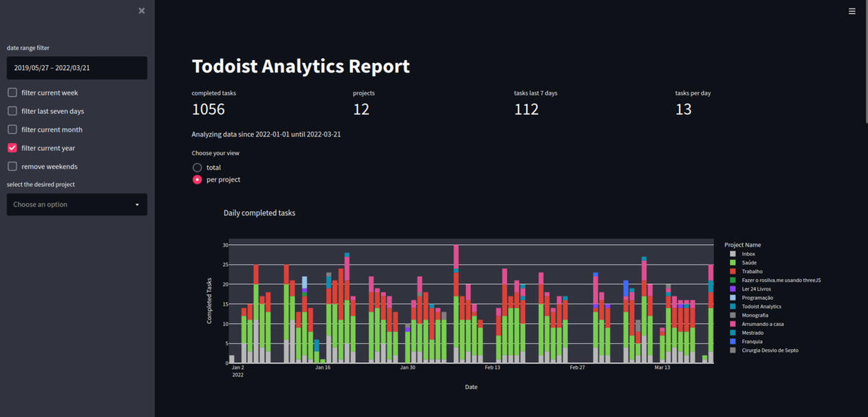Click the date range filter input
This screenshot has height=417, width=868.
77,68
